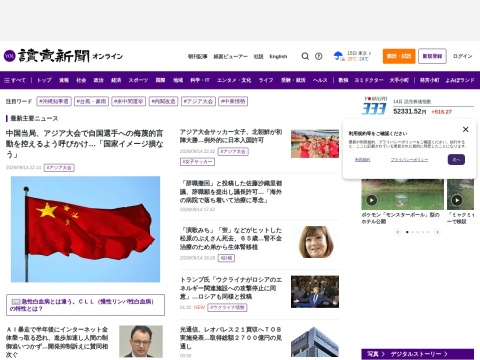Open the デジタルストーリー link at bottom

(419, 354)
